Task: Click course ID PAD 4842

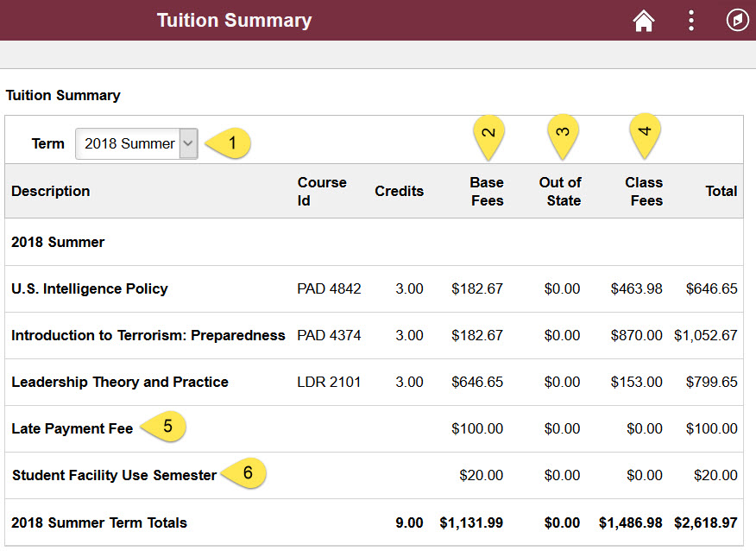Action: click(329, 288)
